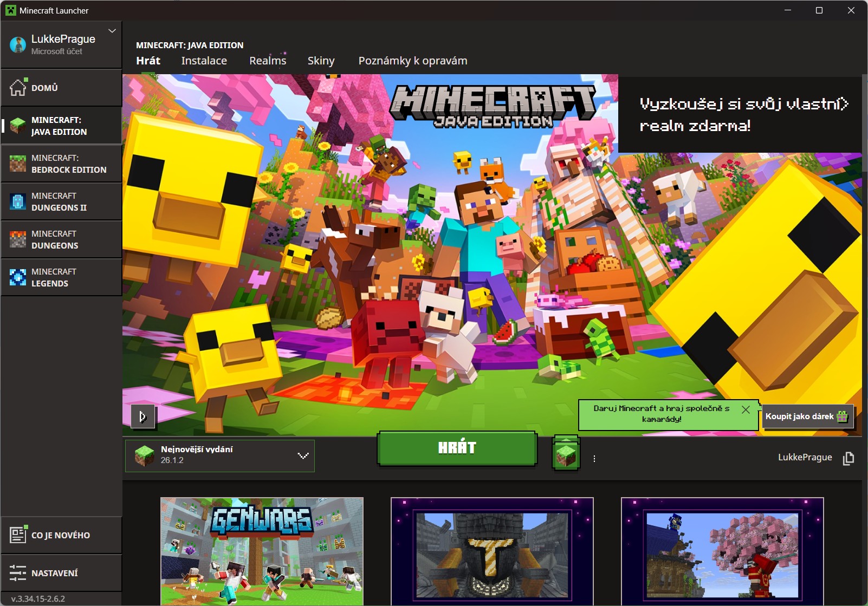Viewport: 868px width, 606px height.
Task: Click Koupit jako dárek button
Action: 807,416
